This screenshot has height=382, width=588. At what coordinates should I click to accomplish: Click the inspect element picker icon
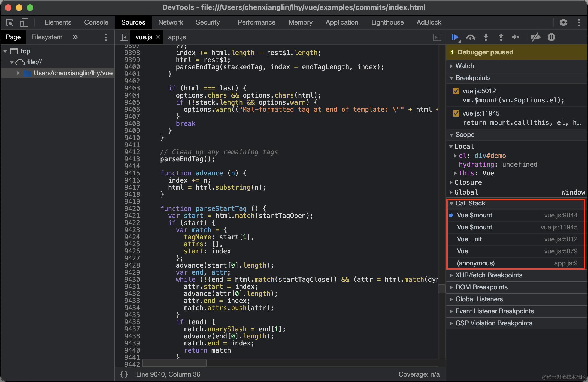10,22
